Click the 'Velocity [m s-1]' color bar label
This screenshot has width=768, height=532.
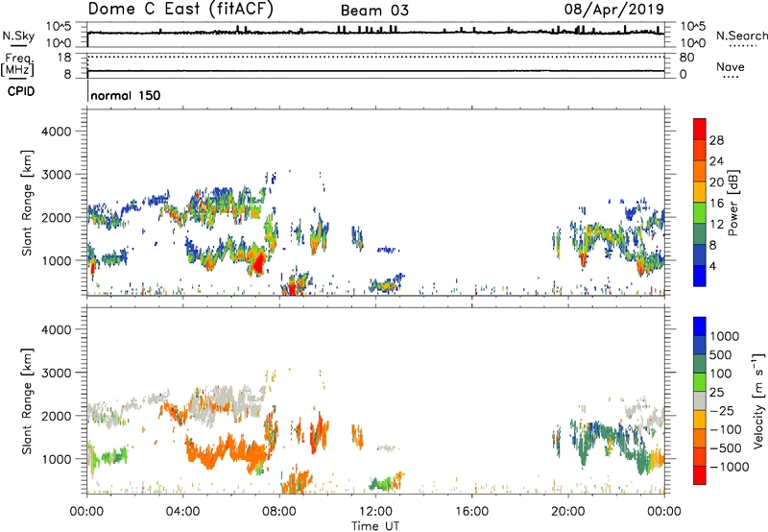click(758, 400)
